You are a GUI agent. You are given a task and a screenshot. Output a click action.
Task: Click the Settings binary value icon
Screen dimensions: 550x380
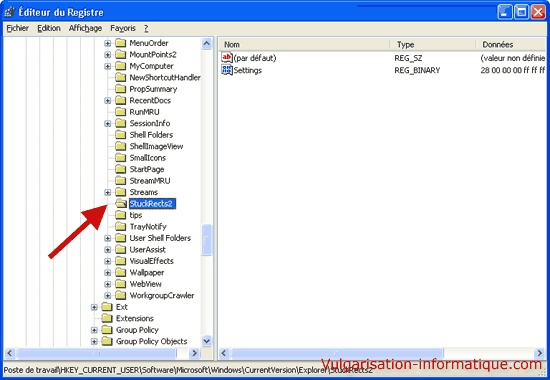[x=227, y=70]
